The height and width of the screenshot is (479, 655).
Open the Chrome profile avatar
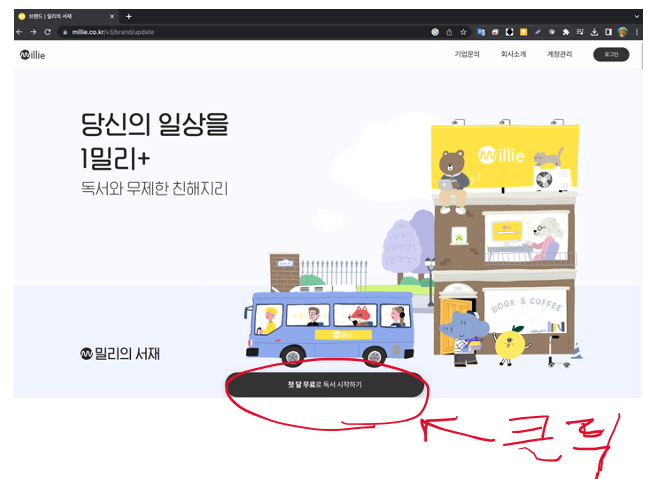pyautogui.click(x=622, y=32)
